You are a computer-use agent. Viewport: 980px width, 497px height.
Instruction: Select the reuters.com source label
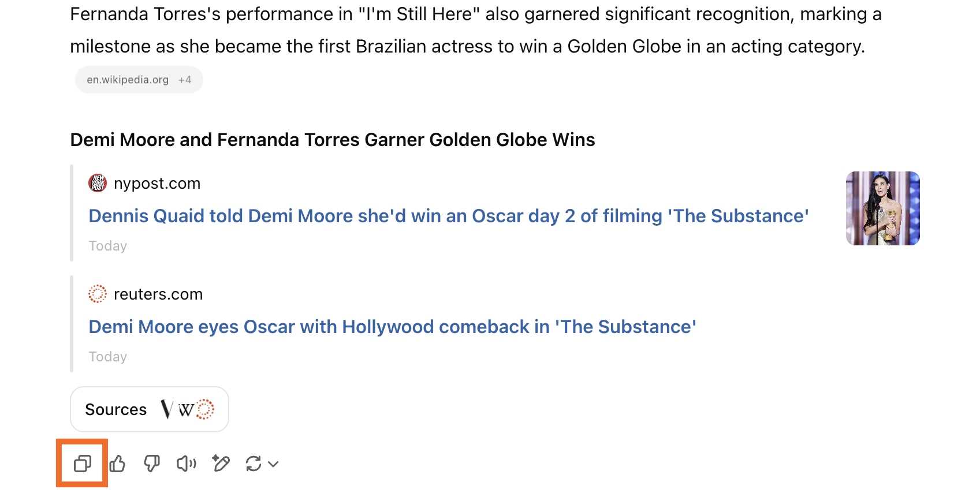click(158, 294)
